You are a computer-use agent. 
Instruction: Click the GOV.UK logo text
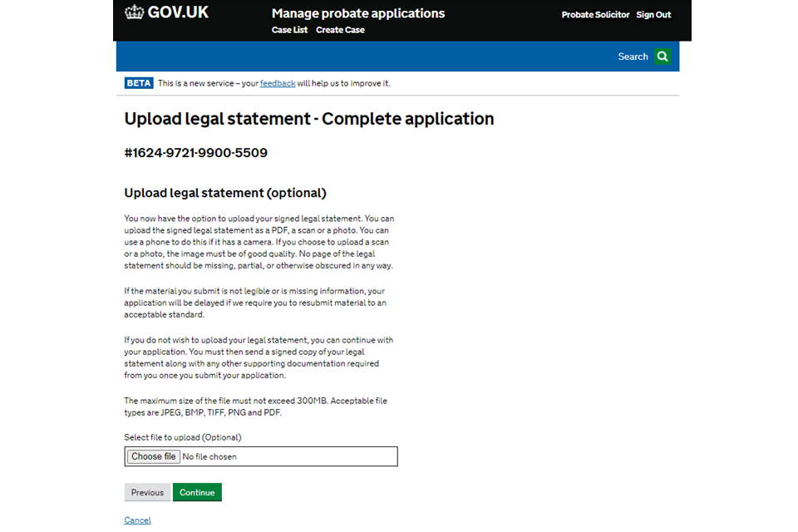(x=178, y=12)
